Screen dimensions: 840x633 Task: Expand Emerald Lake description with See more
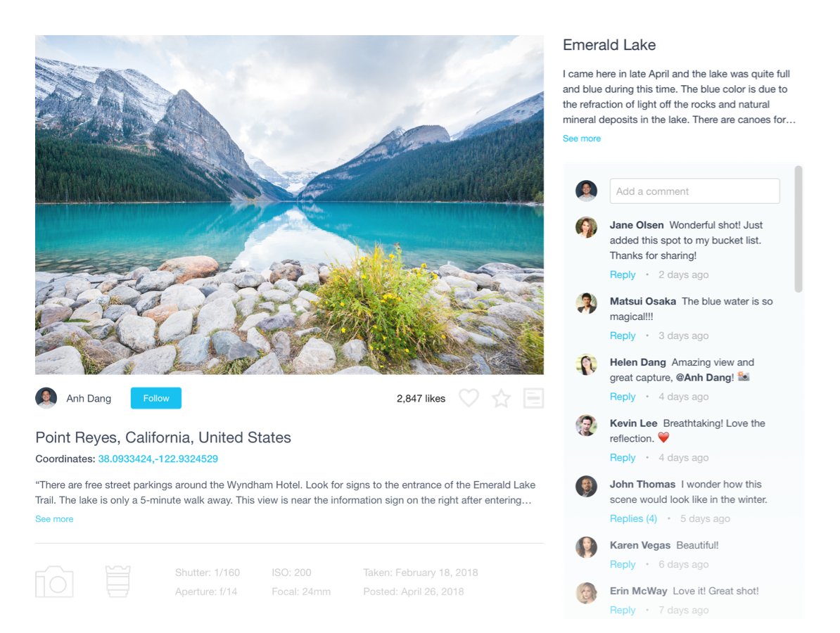point(581,138)
